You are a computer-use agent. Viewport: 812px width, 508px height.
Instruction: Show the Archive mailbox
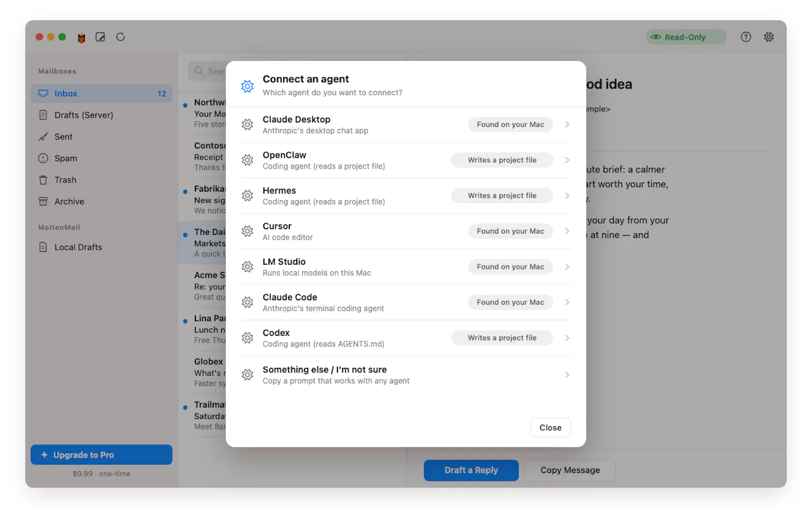[x=101, y=202]
